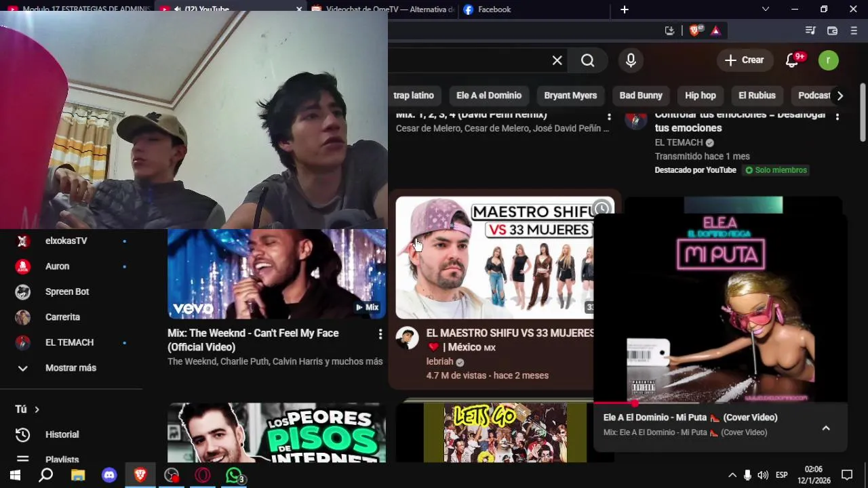Image resolution: width=868 pixels, height=488 pixels.
Task: Open the lebriah channel avatar
Action: [408, 338]
